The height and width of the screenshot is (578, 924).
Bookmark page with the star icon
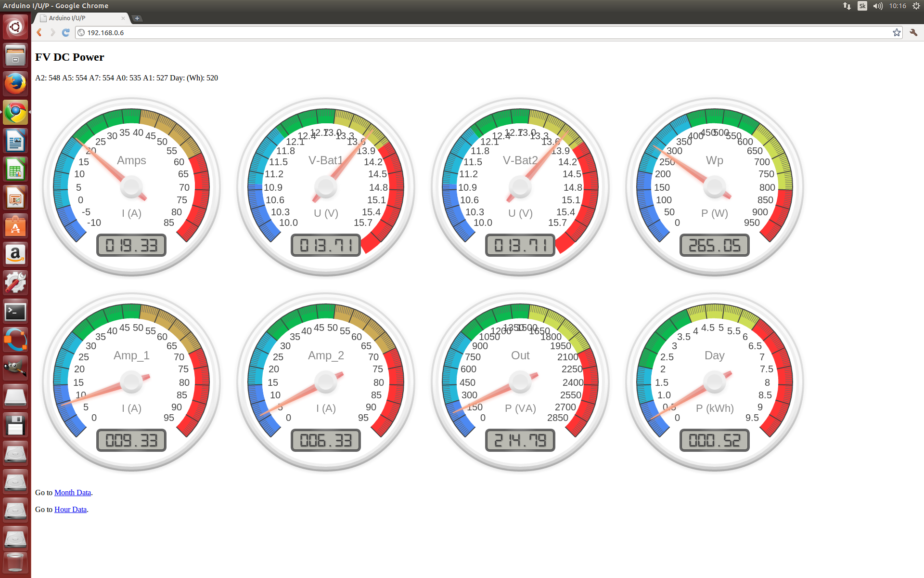coord(897,33)
